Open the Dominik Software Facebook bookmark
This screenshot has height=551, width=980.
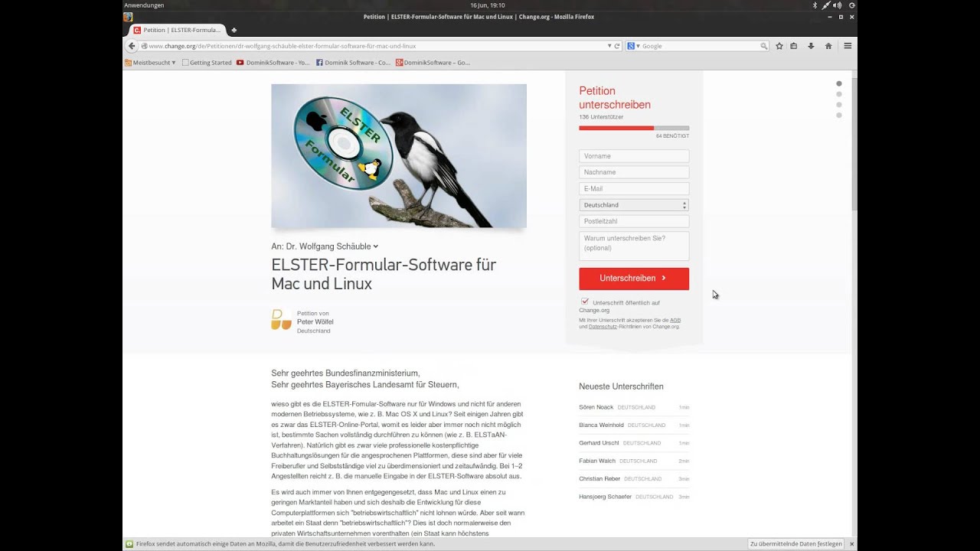[353, 63]
